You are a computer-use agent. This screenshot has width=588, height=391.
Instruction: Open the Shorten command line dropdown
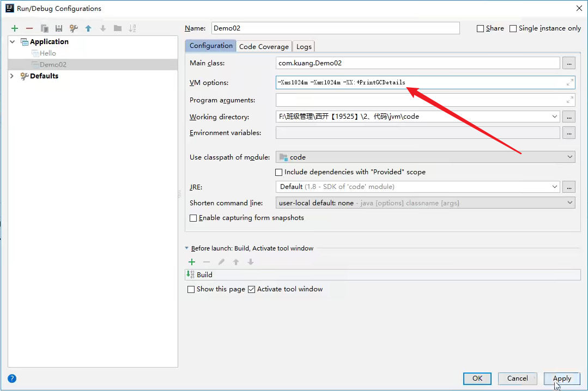point(569,203)
